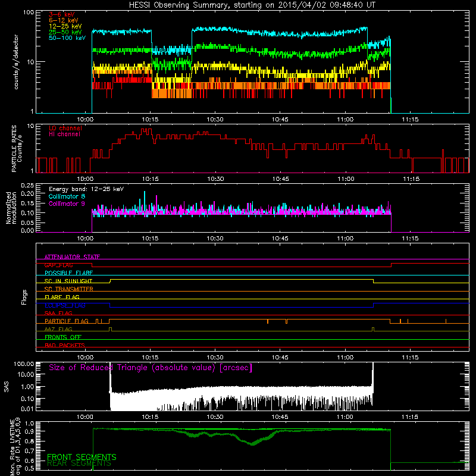Click the Energy band: 12-25 keV label

tap(86, 189)
